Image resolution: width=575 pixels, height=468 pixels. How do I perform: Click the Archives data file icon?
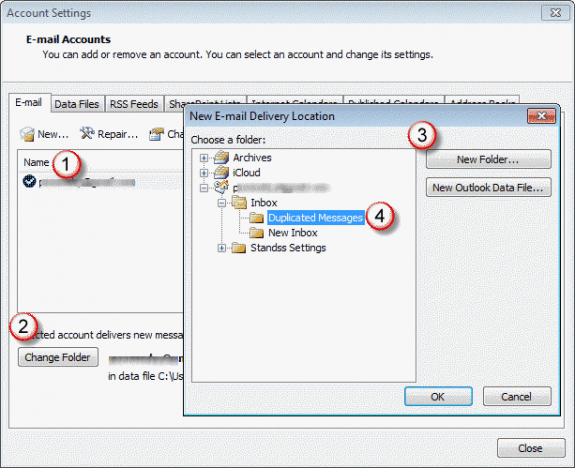221,157
